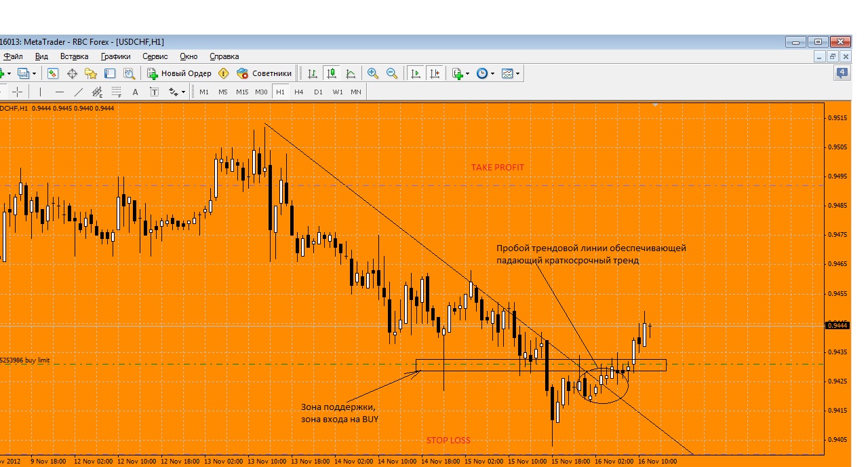Switch to D1 timeframe
The width and height of the screenshot is (868, 467).
pos(318,92)
